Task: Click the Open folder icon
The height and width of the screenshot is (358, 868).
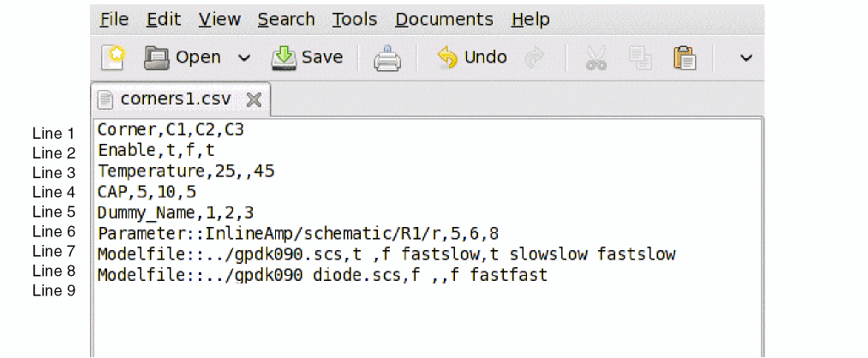Action: (158, 58)
